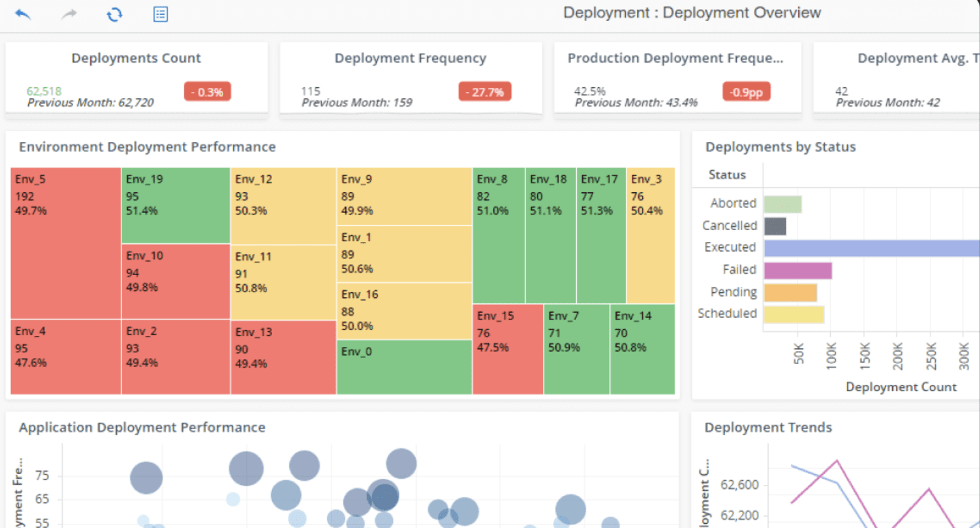Select the Env_10 treemap tile

pos(176,281)
